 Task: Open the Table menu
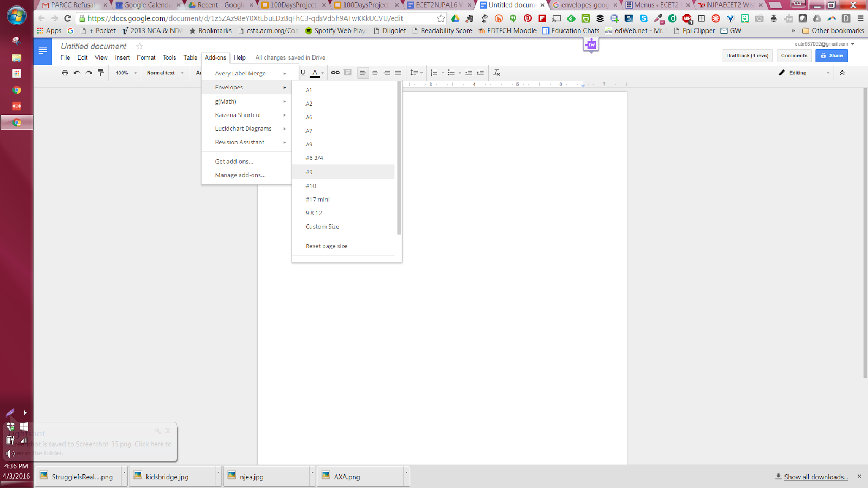click(x=190, y=57)
